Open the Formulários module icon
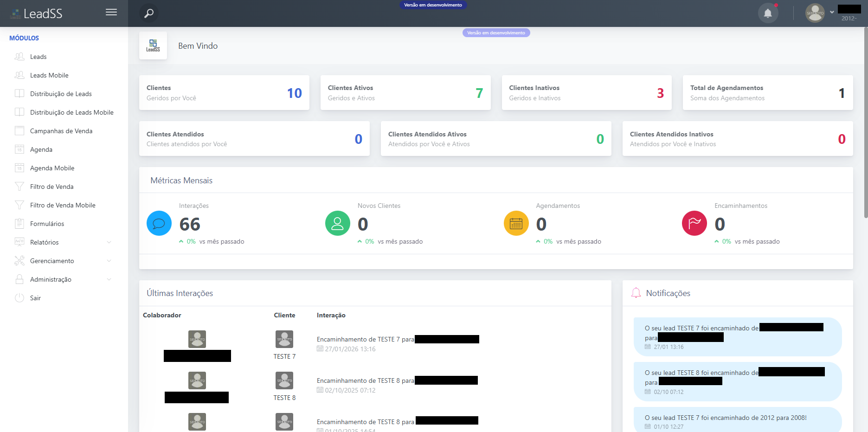The width and height of the screenshot is (868, 432). coord(19,223)
